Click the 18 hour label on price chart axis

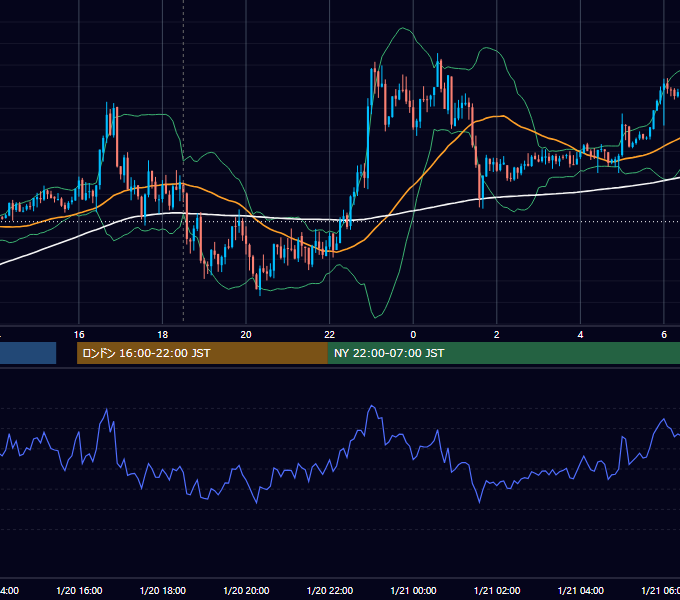163,335
